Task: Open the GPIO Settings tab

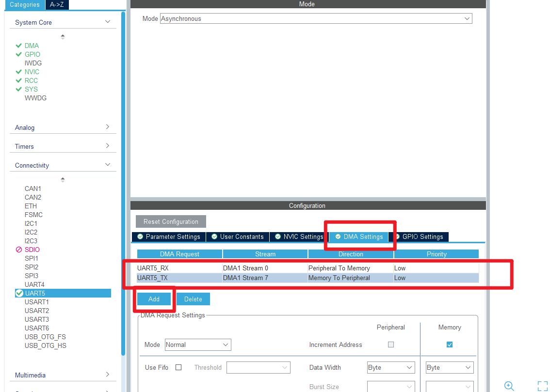Action: (419, 237)
